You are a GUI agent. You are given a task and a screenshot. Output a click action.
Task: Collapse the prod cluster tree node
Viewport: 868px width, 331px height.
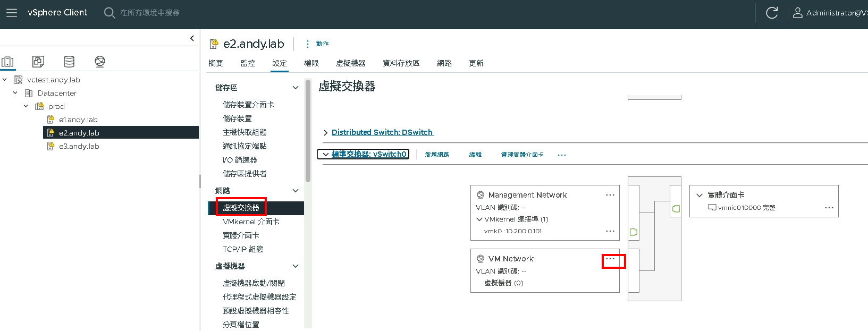click(26, 106)
